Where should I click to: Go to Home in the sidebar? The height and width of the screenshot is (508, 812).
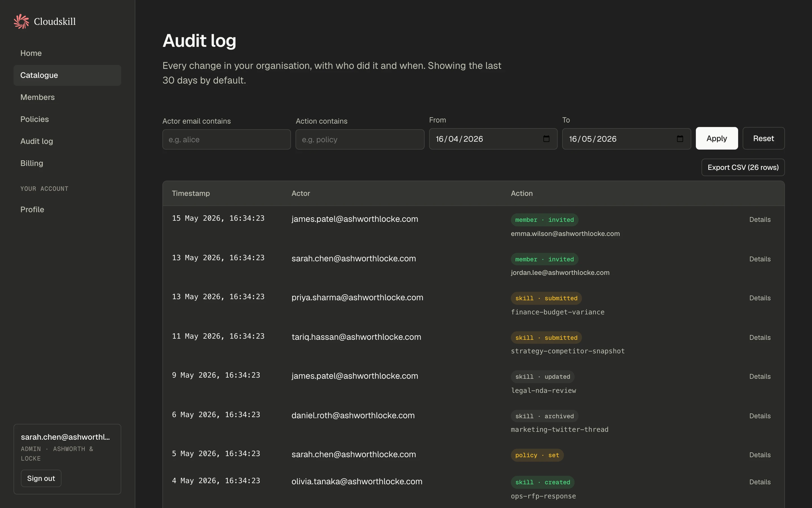(67, 53)
